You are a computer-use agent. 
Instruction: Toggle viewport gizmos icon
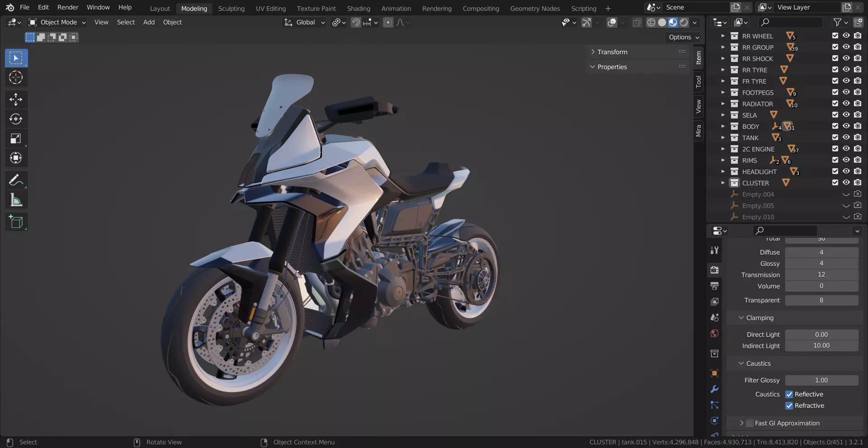pos(586,23)
